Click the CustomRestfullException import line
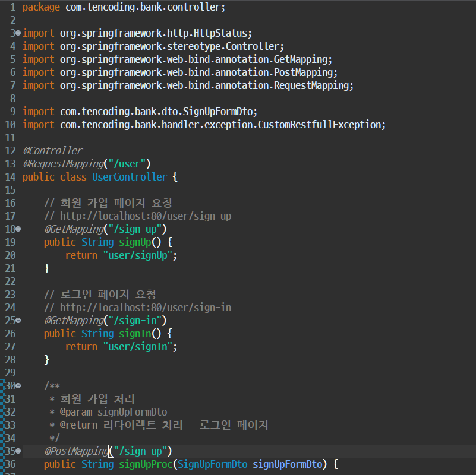This screenshot has height=475, width=476. coord(204,124)
